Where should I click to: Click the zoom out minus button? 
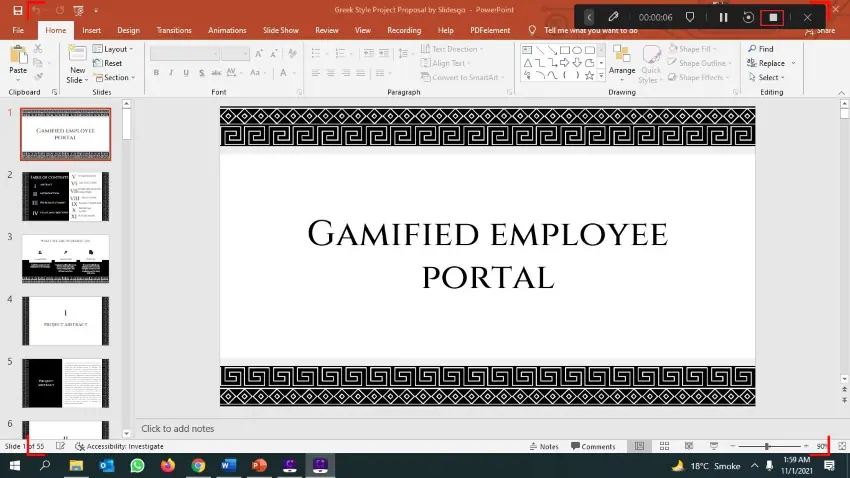pyautogui.click(x=732, y=446)
